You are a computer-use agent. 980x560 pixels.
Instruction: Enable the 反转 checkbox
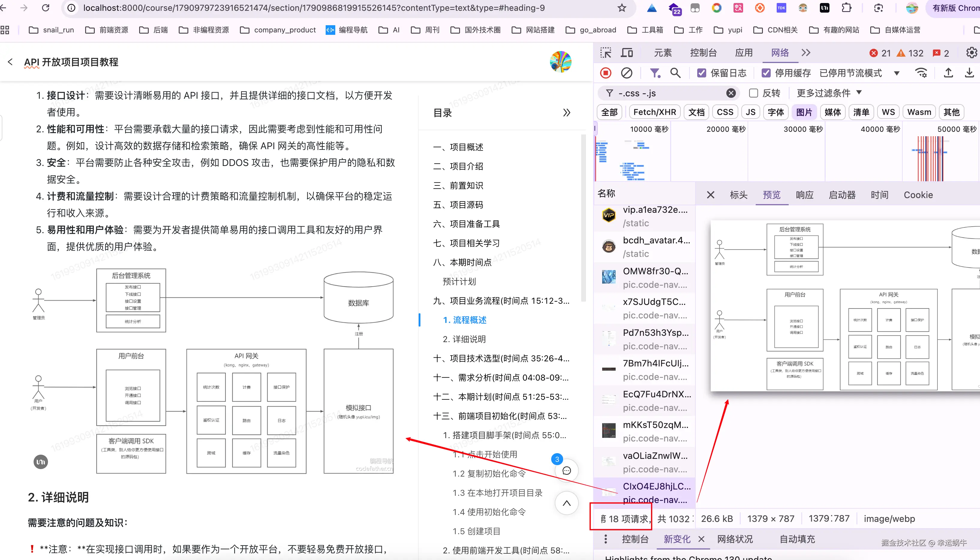[x=753, y=93]
